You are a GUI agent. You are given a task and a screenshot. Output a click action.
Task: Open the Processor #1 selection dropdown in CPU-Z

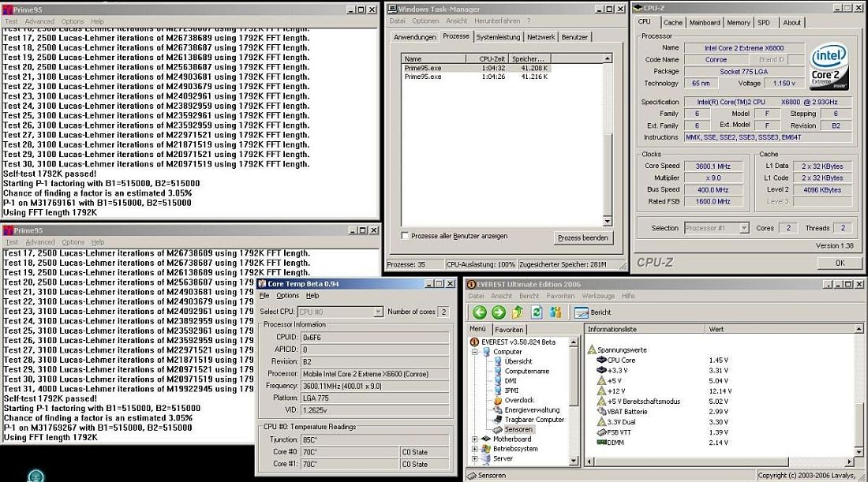(x=744, y=228)
